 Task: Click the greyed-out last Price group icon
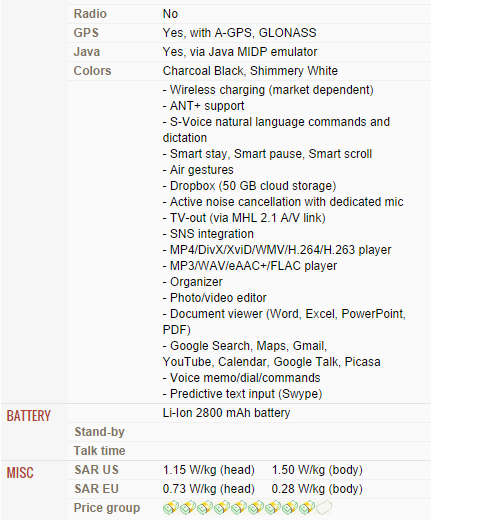point(324,507)
